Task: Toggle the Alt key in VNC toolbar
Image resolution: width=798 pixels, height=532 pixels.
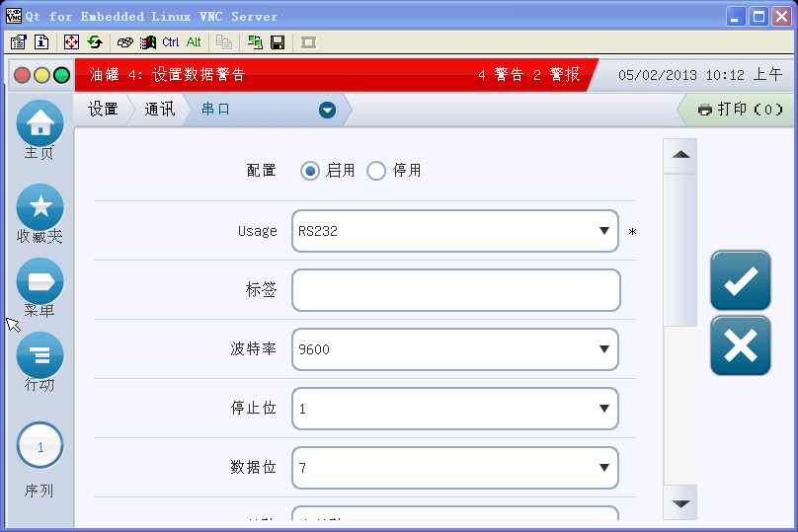Action: pos(194,42)
